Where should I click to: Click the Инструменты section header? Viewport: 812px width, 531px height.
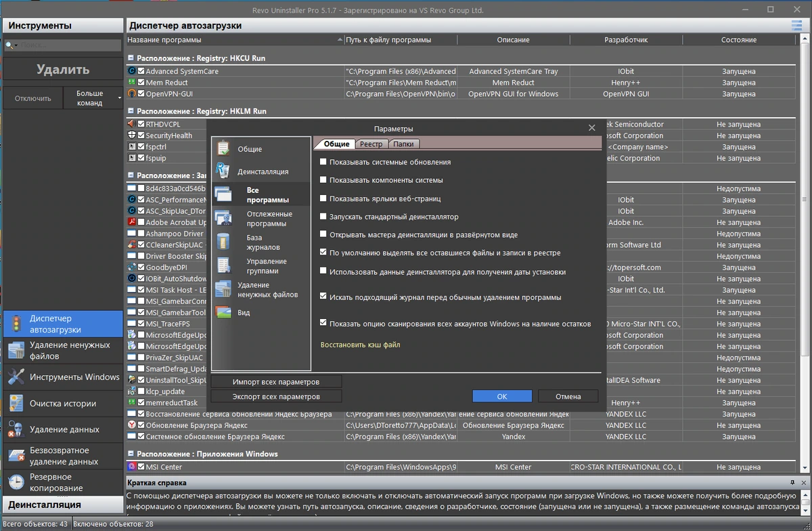click(x=62, y=26)
